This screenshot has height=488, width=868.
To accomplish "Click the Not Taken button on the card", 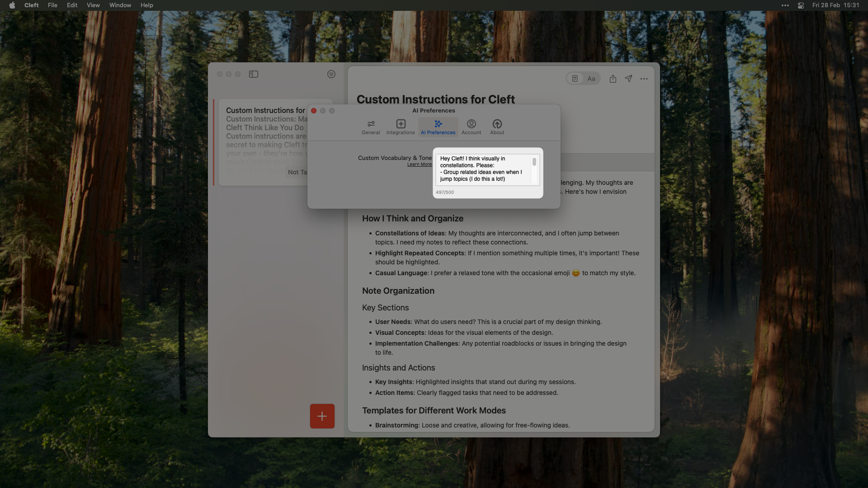I will point(298,172).
